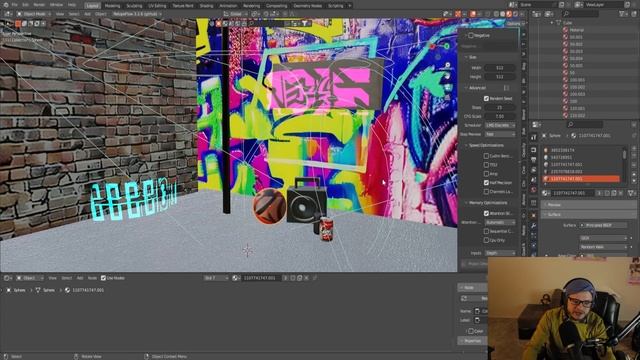This screenshot has height=360, width=640.
Task: Toggle the Amp checkbox
Action: pyautogui.click(x=486, y=174)
